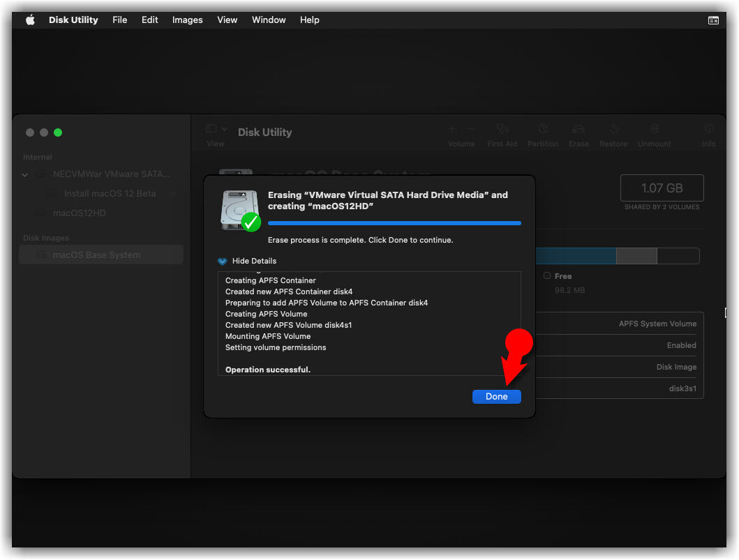The width and height of the screenshot is (739, 560).
Task: Click the add Volume plus icon
Action: [x=452, y=129]
